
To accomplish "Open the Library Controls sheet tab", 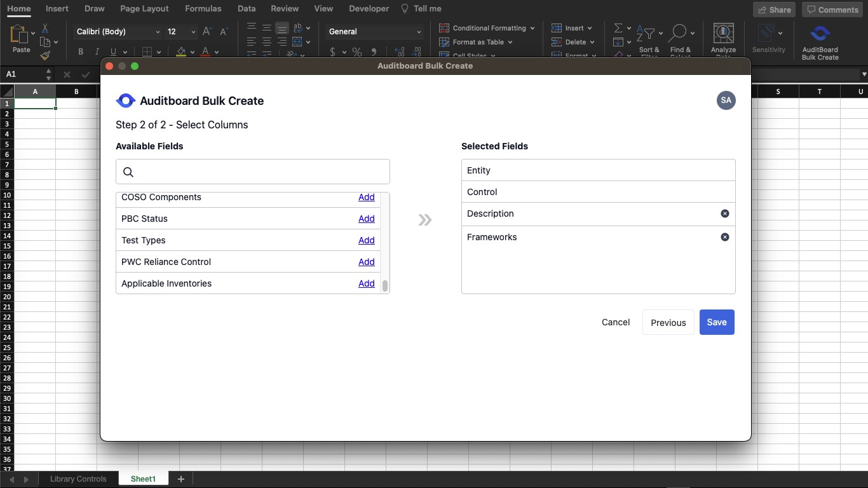I will 78,479.
